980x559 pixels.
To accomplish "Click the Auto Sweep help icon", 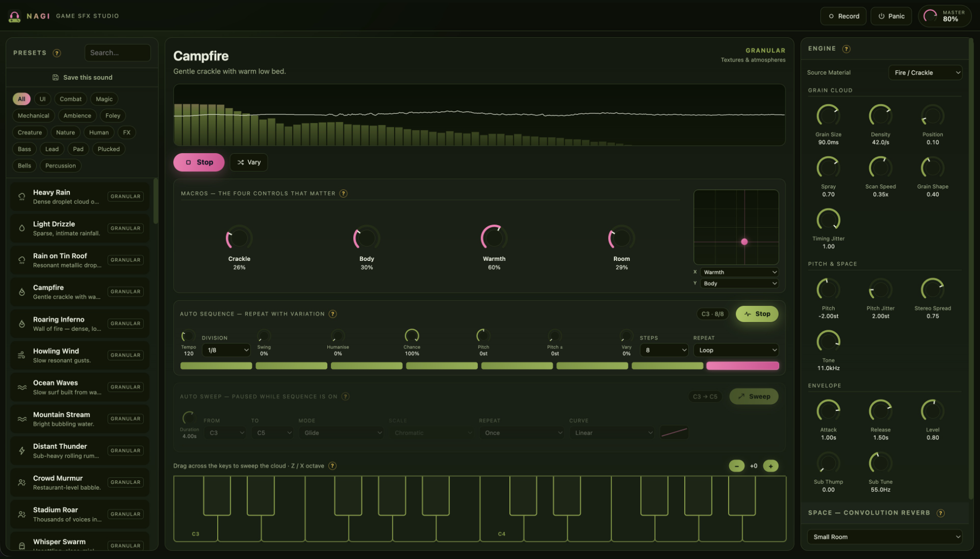I will [x=345, y=396].
